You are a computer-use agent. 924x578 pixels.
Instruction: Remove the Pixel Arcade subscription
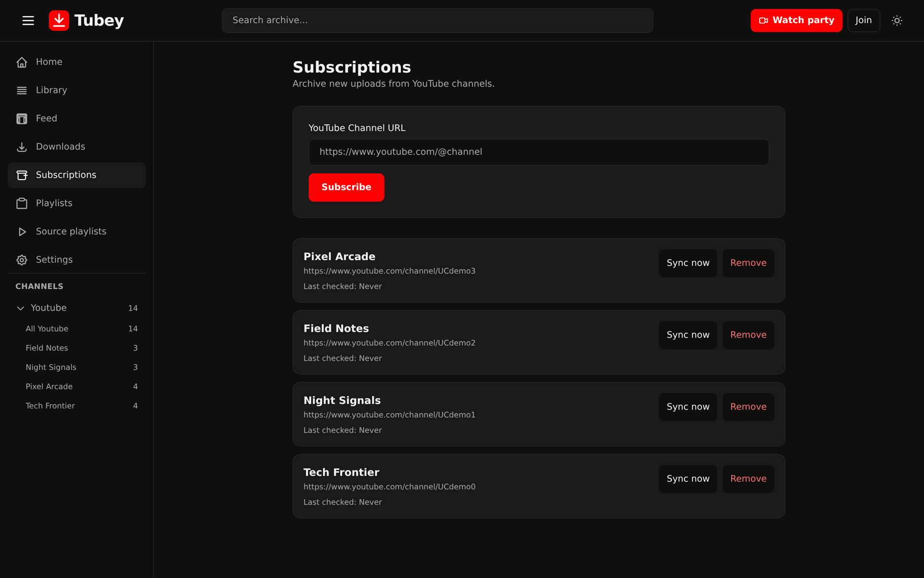[748, 263]
